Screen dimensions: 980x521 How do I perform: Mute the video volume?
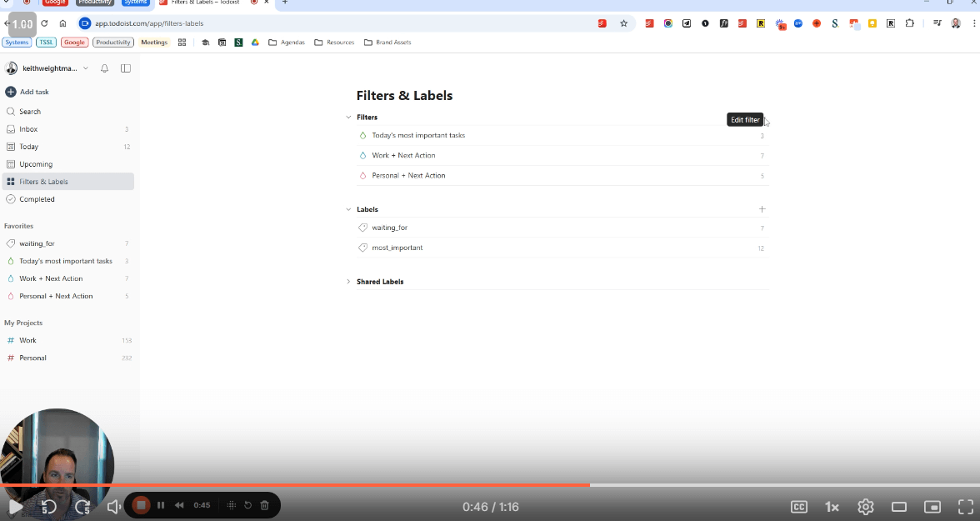point(113,507)
